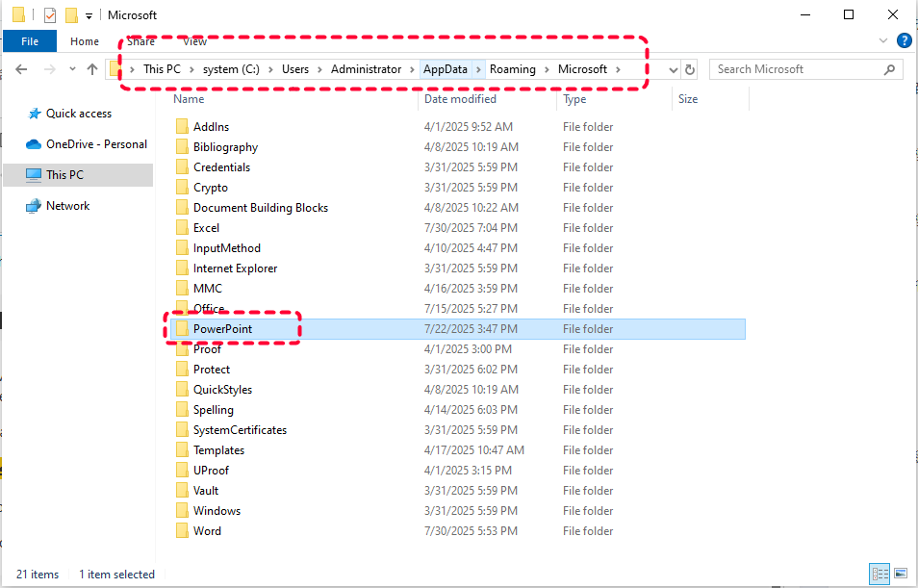Open the chevron after system (C:) breadcrumb

(271, 69)
